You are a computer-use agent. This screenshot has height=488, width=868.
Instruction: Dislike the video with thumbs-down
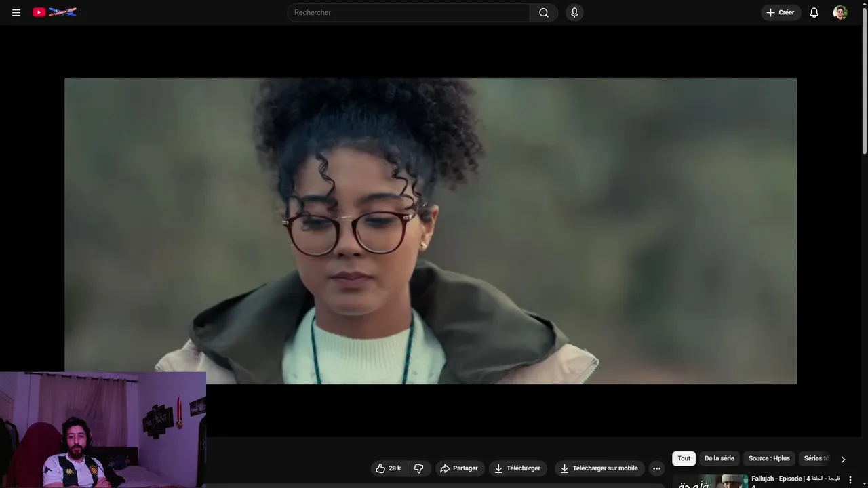[419, 468]
